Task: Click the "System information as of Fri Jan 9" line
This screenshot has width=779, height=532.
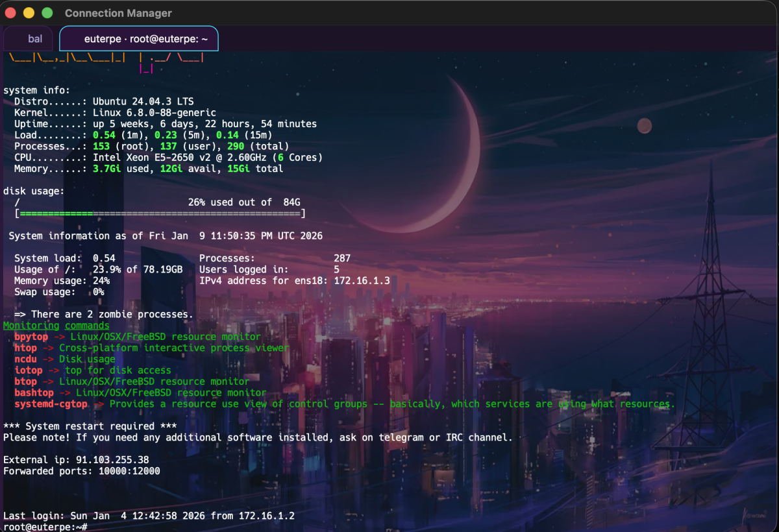Action: (166, 236)
